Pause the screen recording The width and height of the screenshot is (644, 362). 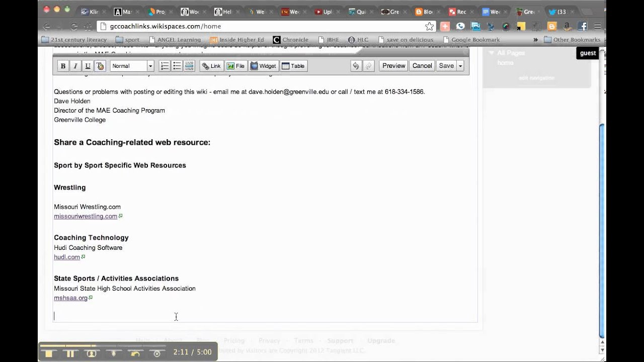(70, 353)
